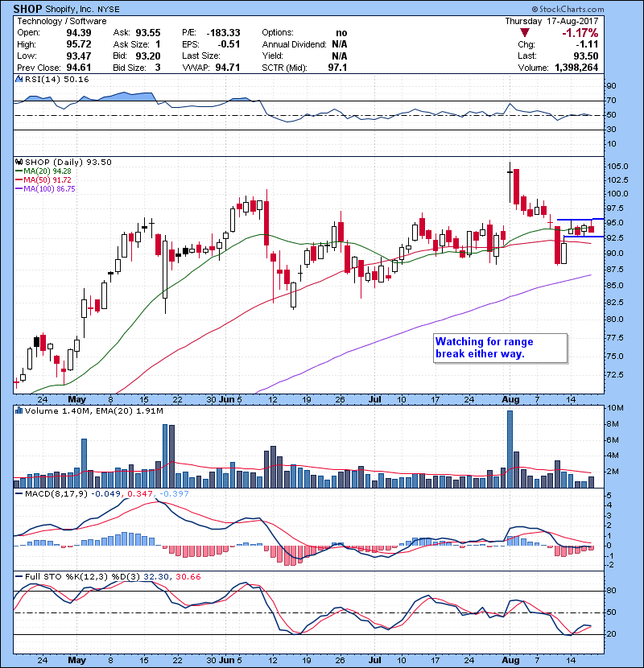Image resolution: width=644 pixels, height=668 pixels.
Task: Click the lower blue range line near 92.5
Action: [584, 237]
